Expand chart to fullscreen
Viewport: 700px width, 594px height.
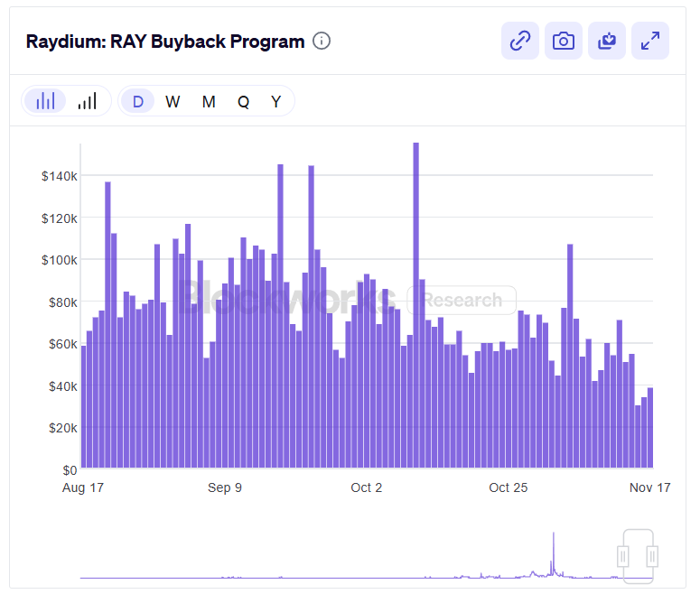coord(650,42)
